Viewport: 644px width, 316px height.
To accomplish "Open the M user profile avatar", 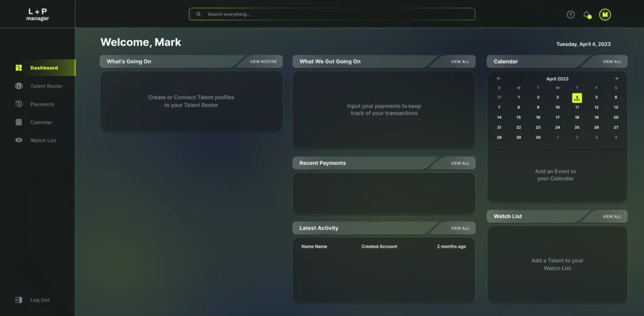I will pyautogui.click(x=604, y=15).
